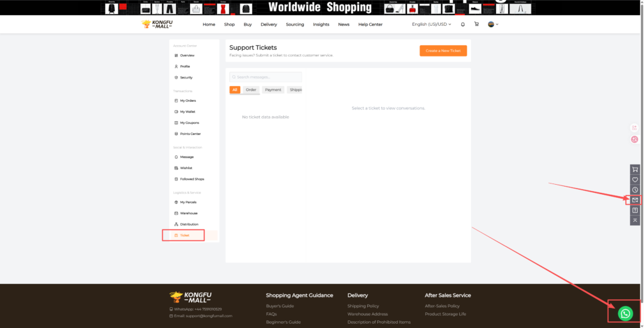Open the floating cart sidebar icon
The width and height of the screenshot is (644, 328).
point(635,170)
